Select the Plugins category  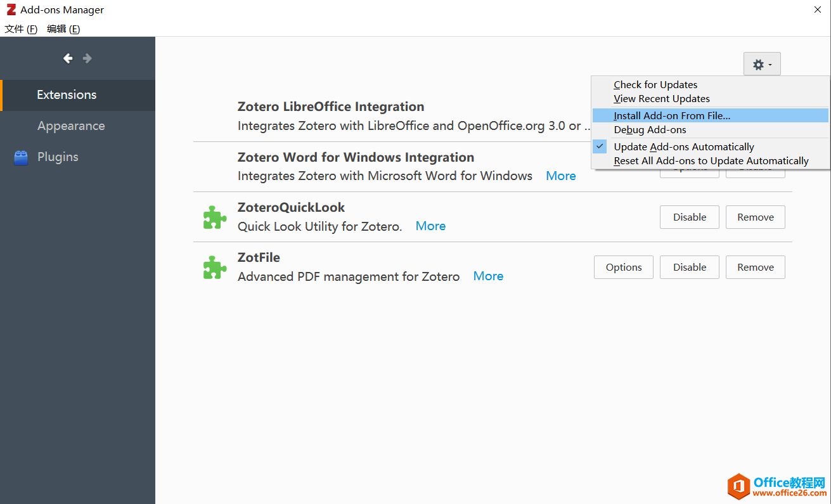tap(77, 157)
